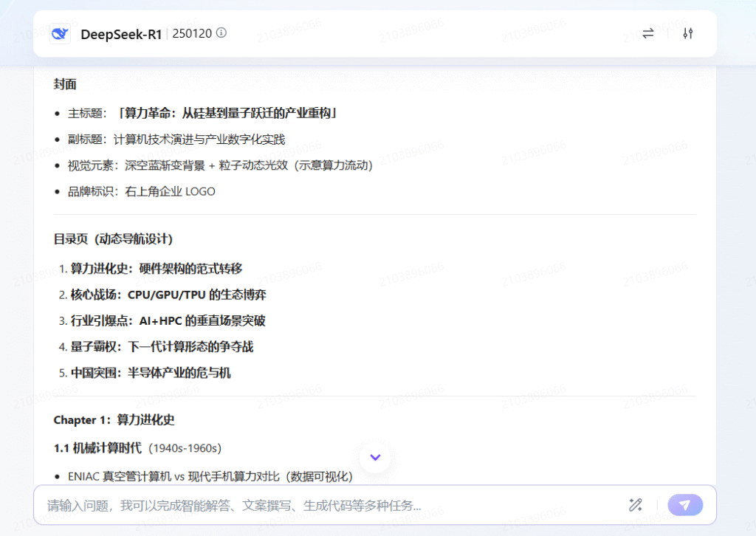The height and width of the screenshot is (536, 756).
Task: Click the Chapter 1: 算力进化史 heading
Action: click(114, 419)
